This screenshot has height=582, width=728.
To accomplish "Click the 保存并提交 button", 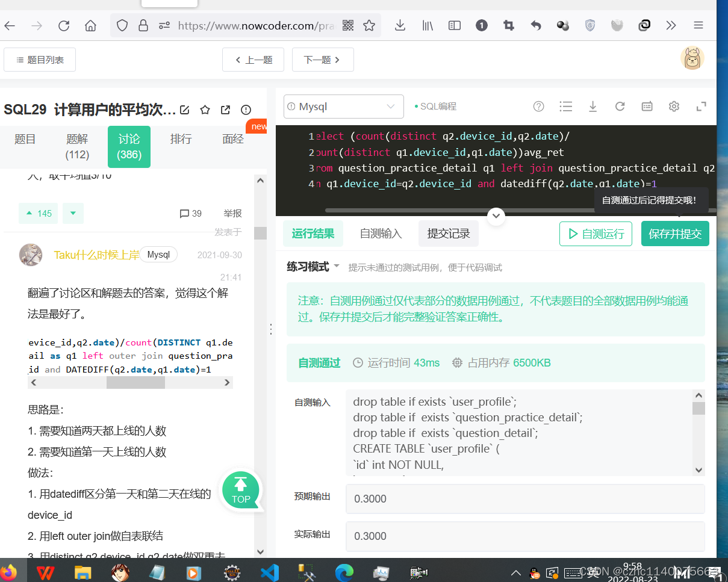I will (675, 234).
